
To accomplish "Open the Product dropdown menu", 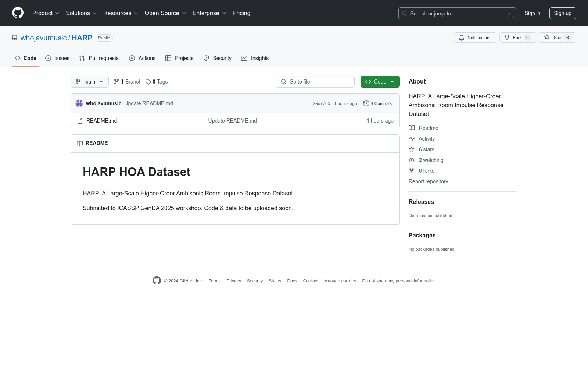I will (46, 13).
